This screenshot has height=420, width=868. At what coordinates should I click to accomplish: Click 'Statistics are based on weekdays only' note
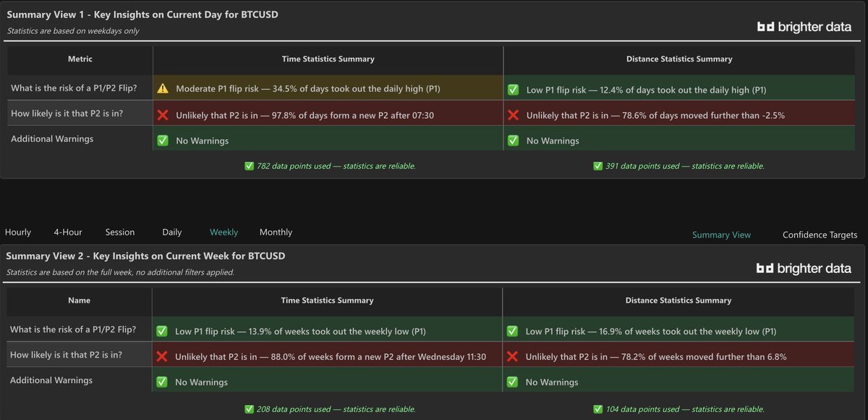point(73,31)
